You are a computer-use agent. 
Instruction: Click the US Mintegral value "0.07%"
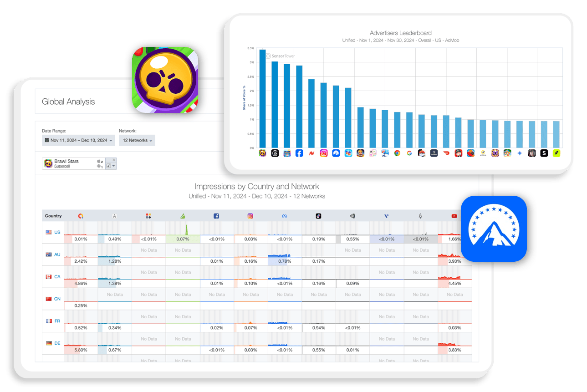point(183,239)
